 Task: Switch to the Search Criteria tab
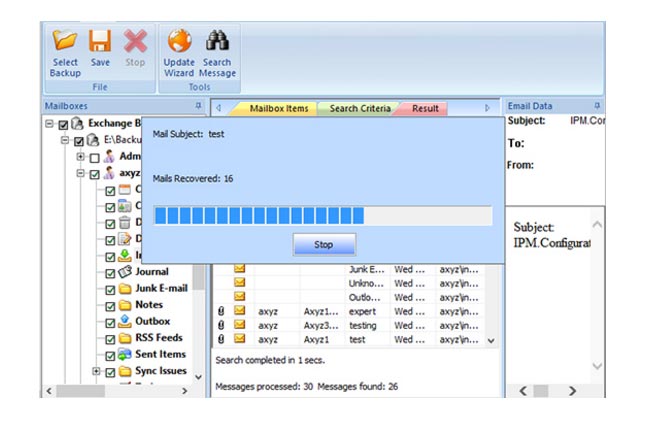360,108
